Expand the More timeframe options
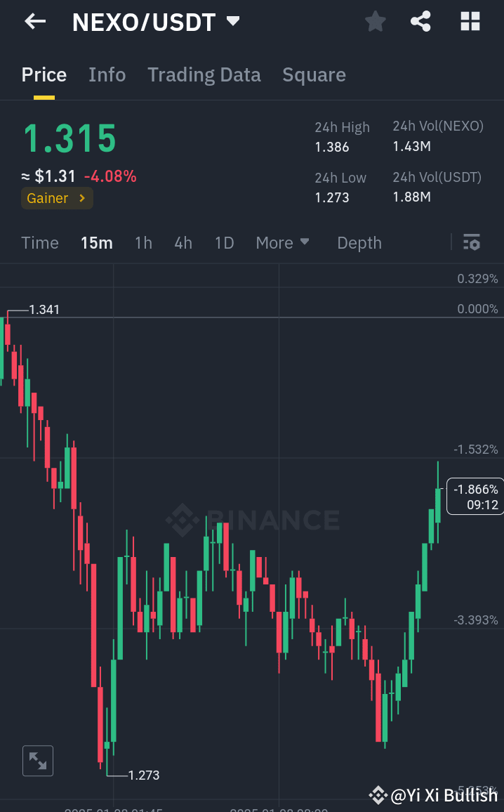The height and width of the screenshot is (812, 504). click(x=282, y=242)
